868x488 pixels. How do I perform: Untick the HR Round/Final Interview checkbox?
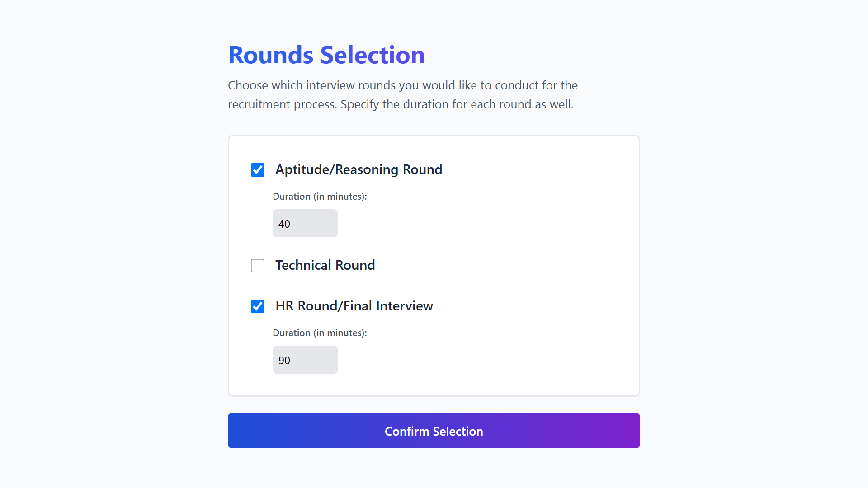point(258,306)
